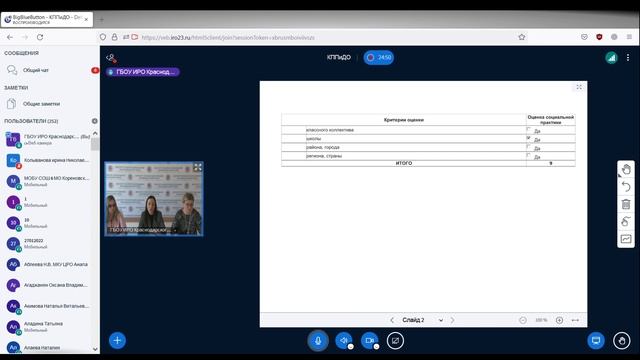Screen dimensions: 640x360
Task: Open the blue plus actions menu
Action: [117, 340]
